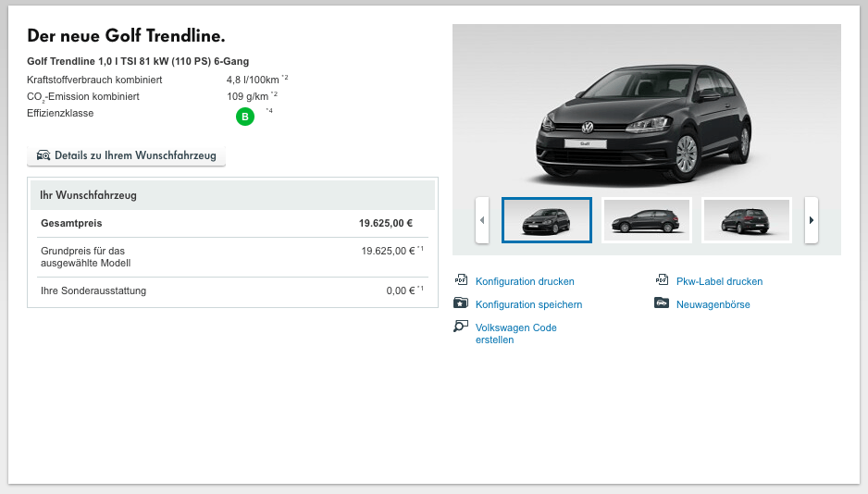This screenshot has width=868, height=494.
Task: Click Pkw-Label drucken link
Action: click(x=719, y=281)
